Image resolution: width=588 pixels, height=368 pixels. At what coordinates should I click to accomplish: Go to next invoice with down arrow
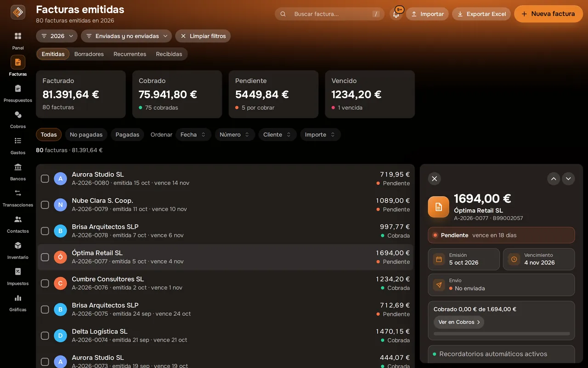568,178
